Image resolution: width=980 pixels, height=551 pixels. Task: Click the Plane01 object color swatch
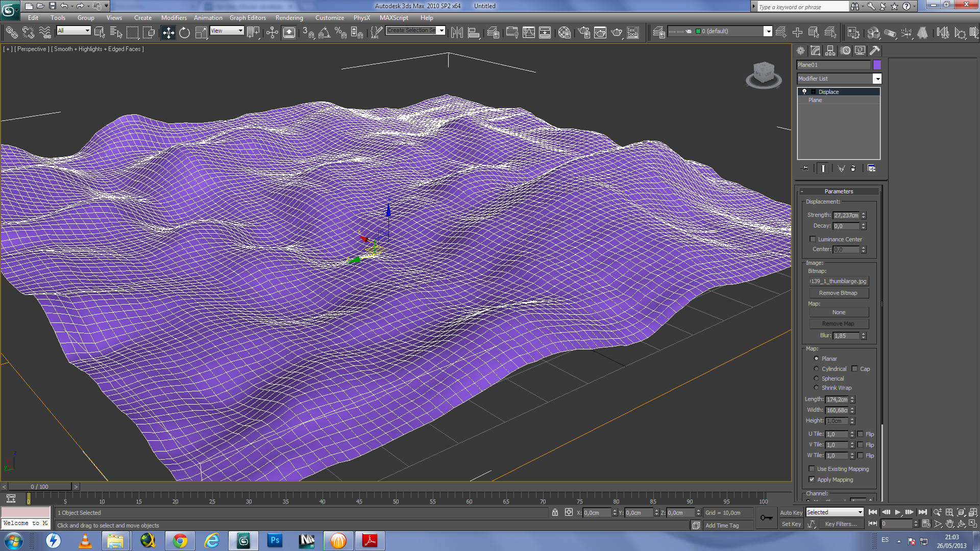[877, 65]
